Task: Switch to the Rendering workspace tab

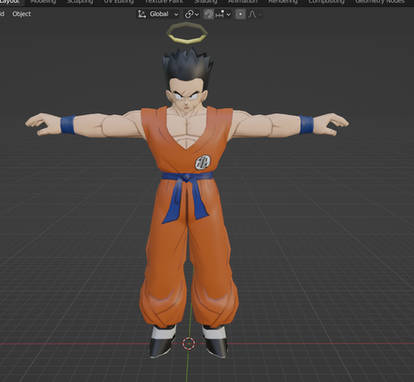Action: point(283,2)
